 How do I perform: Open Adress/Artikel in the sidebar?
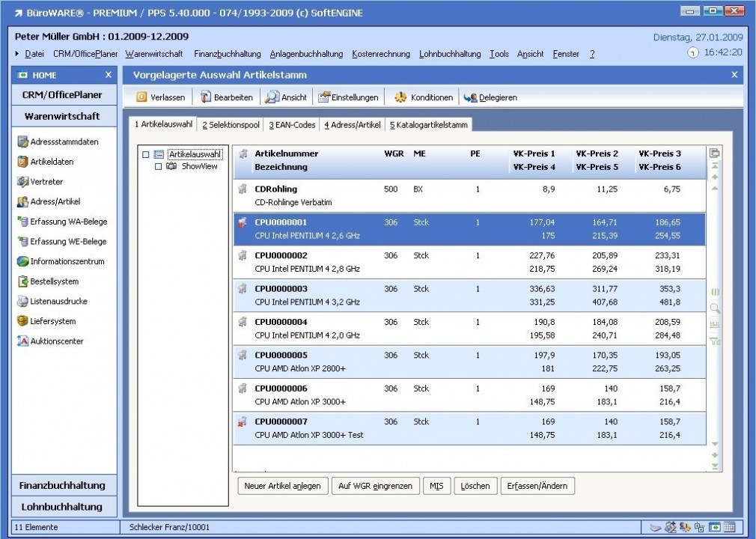(49, 201)
